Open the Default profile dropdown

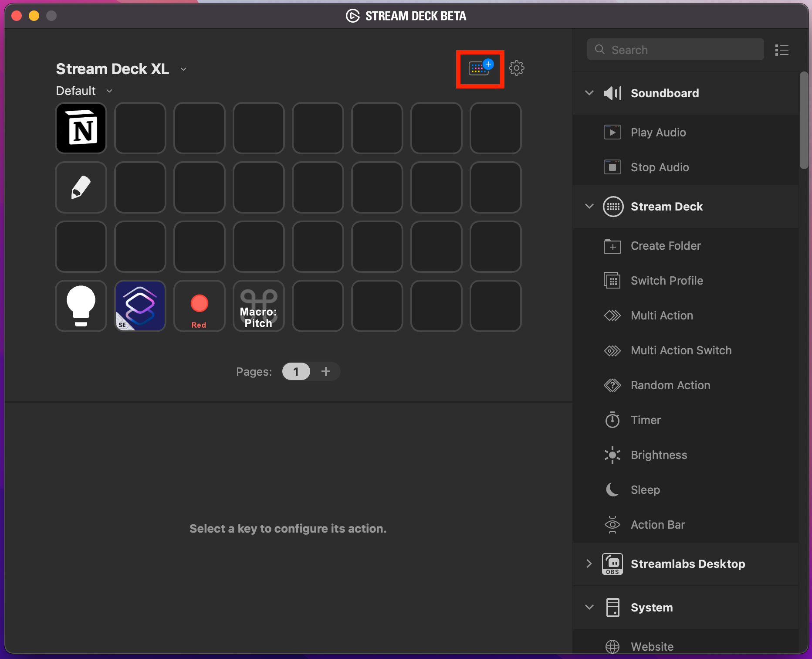(109, 91)
